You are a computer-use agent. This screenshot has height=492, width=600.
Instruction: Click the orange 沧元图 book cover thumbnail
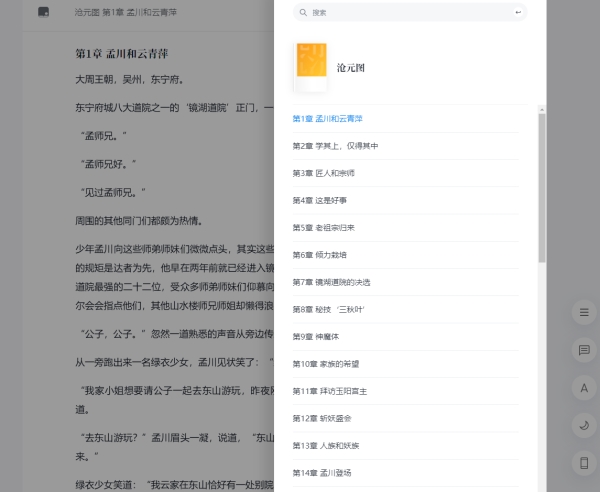311,67
